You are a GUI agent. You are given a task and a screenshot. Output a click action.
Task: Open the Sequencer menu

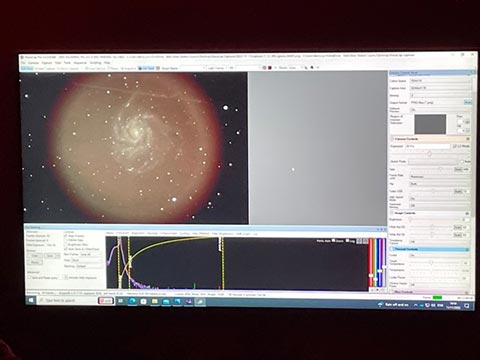pos(80,63)
